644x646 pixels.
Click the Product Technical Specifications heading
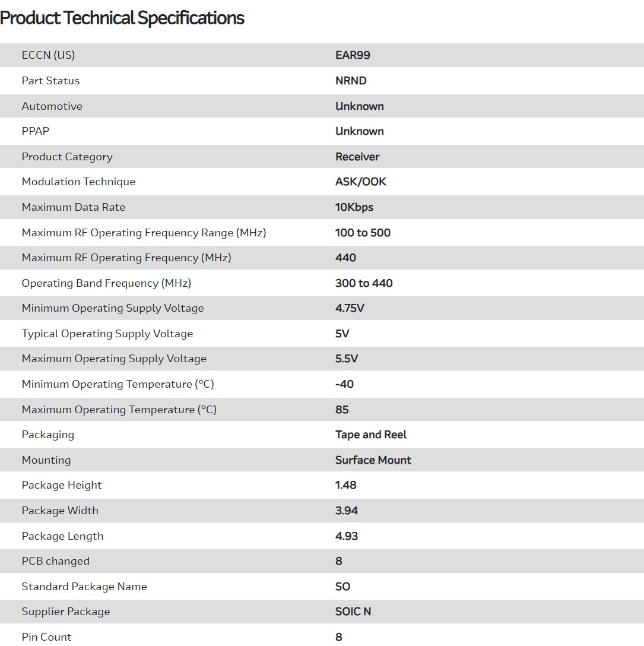tap(122, 18)
